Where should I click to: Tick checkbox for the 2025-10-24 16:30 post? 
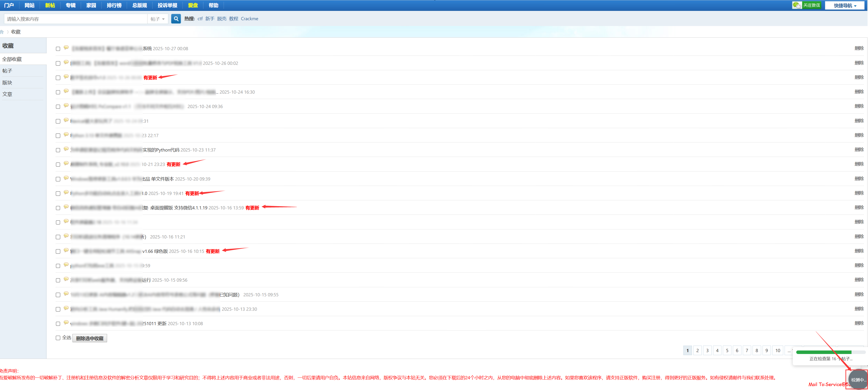58,92
